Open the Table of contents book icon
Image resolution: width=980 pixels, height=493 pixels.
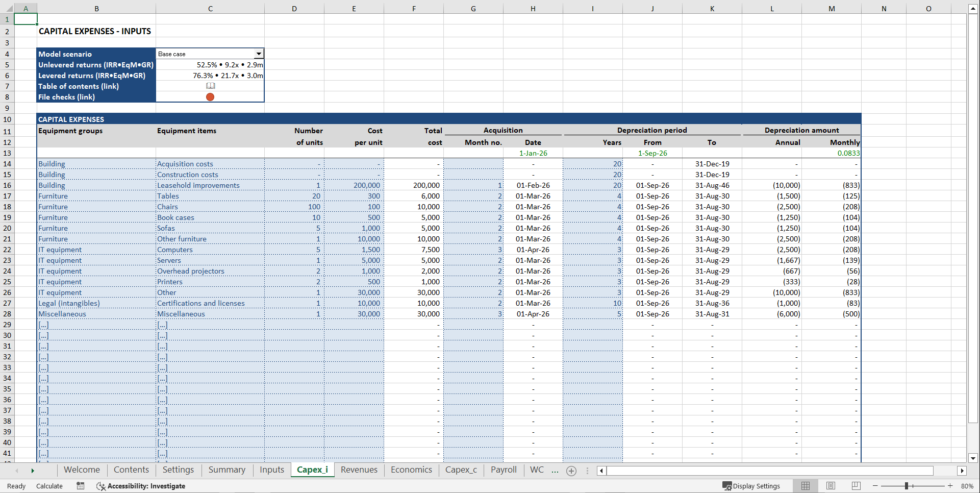[x=210, y=86]
